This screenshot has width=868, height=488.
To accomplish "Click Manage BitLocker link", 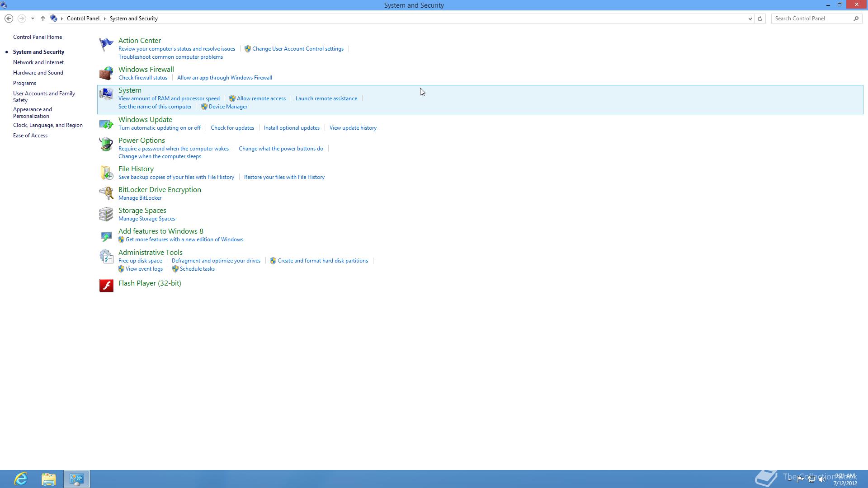I will (140, 198).
